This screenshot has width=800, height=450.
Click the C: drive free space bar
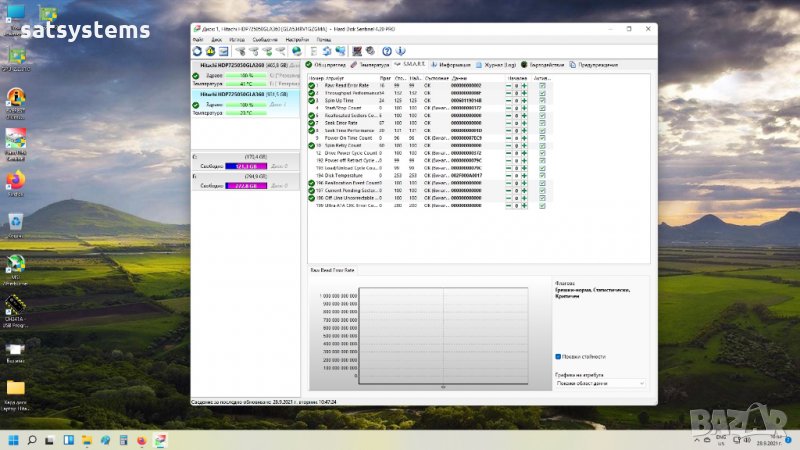pos(246,165)
